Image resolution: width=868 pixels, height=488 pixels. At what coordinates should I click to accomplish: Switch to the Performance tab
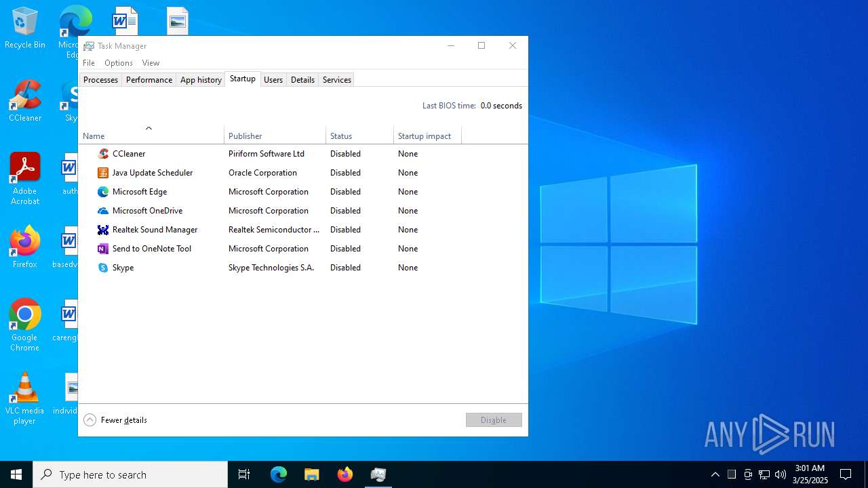[149, 80]
